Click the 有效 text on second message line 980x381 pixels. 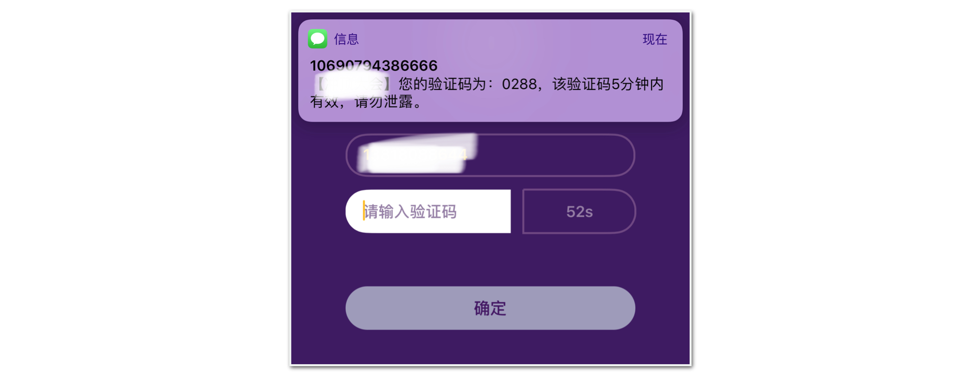click(325, 102)
